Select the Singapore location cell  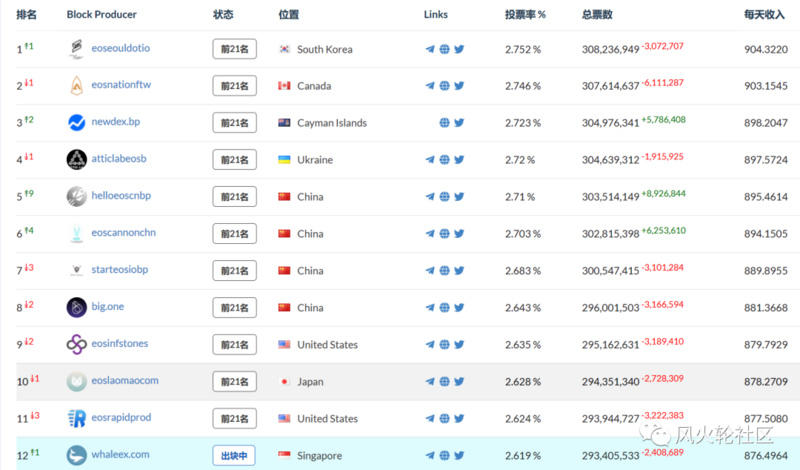(x=310, y=455)
